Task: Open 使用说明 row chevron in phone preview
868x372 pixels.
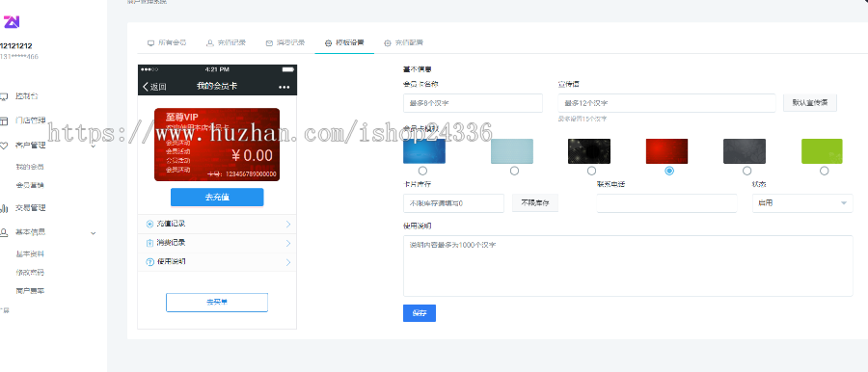Action: pyautogui.click(x=288, y=262)
